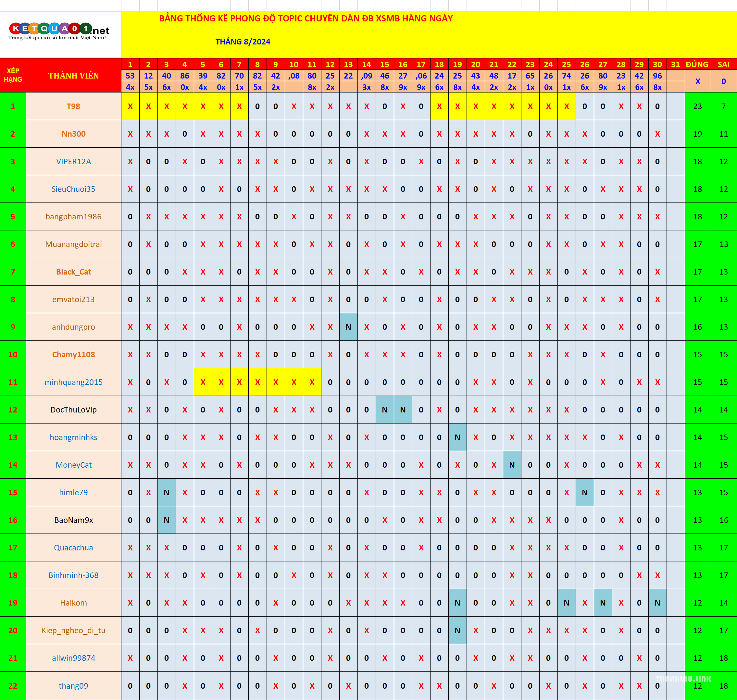Viewport: 737px width, 700px height.
Task: Click member name 'minhquang2015'
Action: coord(74,383)
